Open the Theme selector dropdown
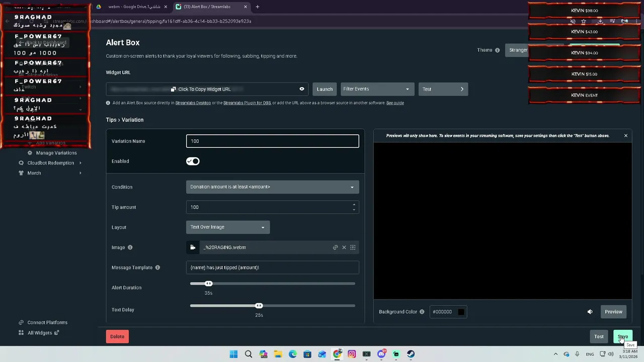Screen dimensions: 644x362 [517, 50]
